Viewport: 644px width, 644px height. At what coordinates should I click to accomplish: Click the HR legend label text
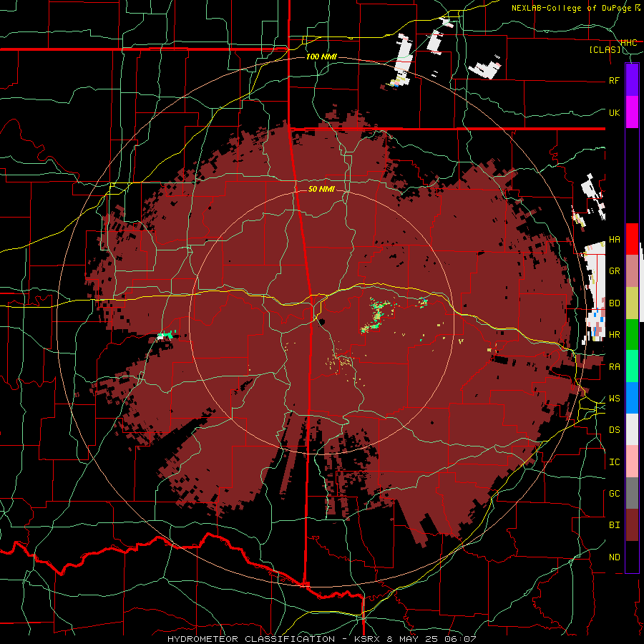[614, 335]
